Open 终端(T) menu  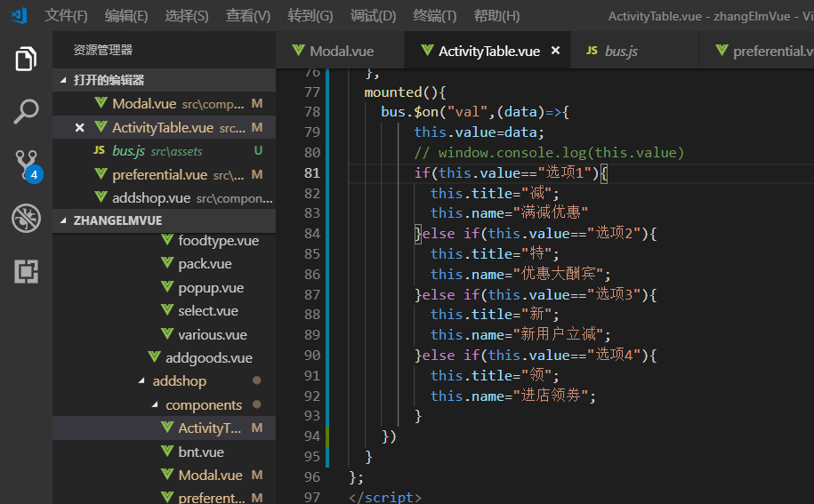tap(434, 16)
